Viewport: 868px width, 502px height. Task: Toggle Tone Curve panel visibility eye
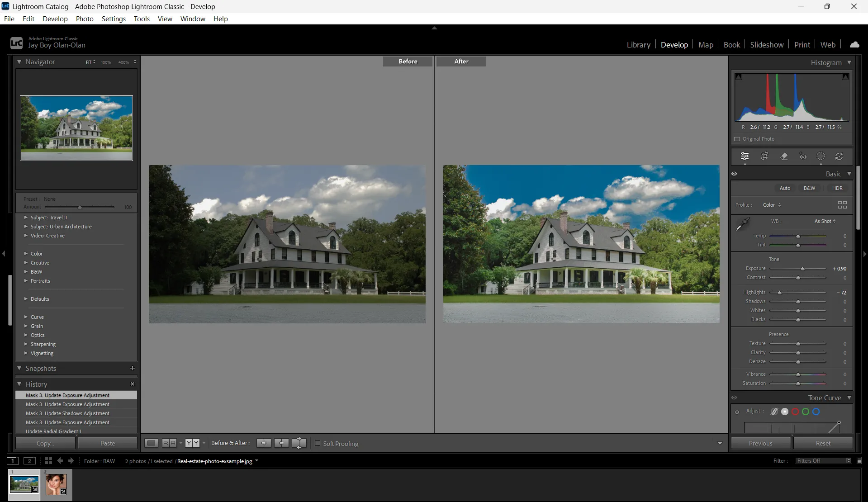click(734, 398)
